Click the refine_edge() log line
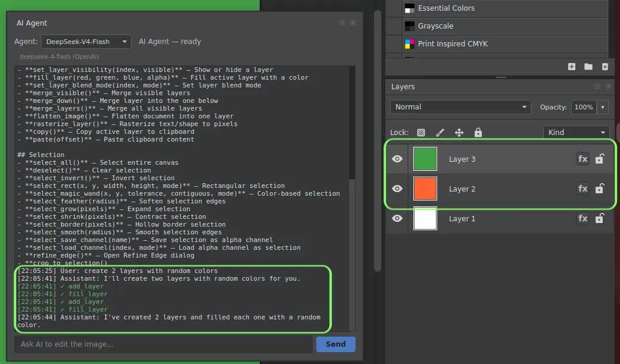The width and height of the screenshot is (620, 364). click(x=106, y=255)
